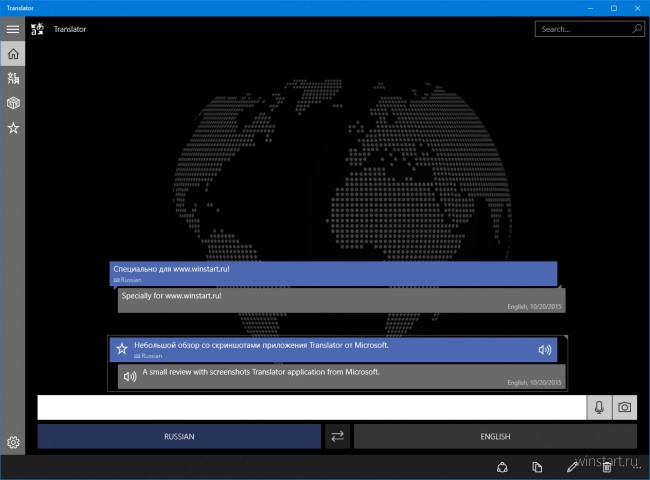Play audio of the Russian source sentence

[545, 350]
